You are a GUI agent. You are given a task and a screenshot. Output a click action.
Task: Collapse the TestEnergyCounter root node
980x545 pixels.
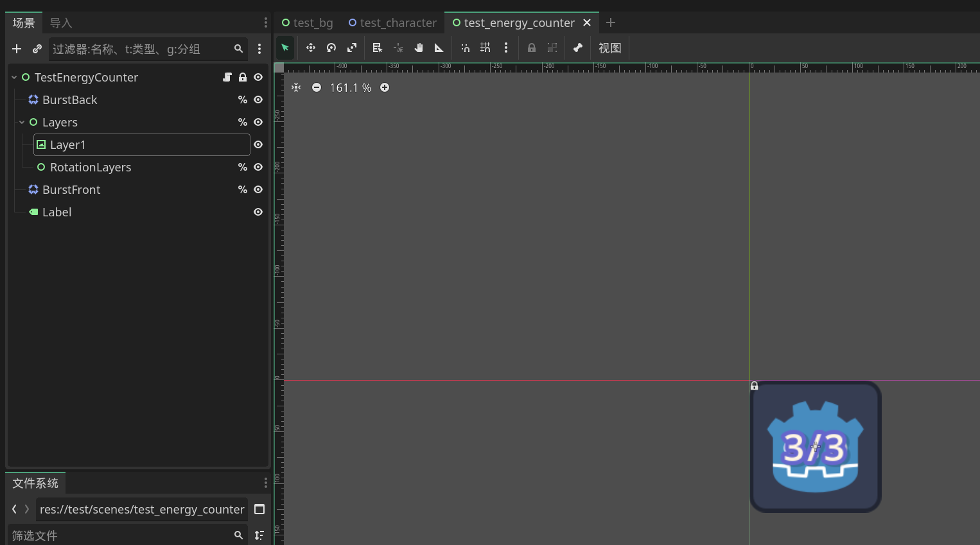click(14, 78)
